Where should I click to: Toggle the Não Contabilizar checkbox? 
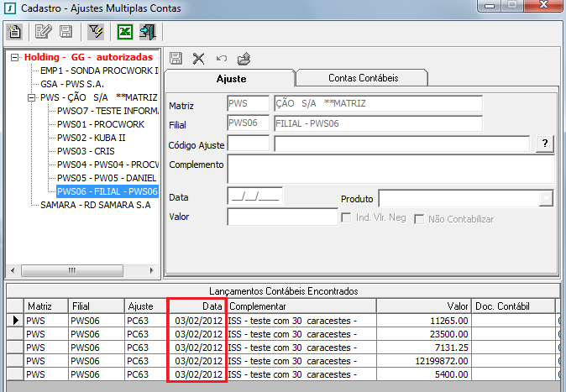[x=420, y=219]
